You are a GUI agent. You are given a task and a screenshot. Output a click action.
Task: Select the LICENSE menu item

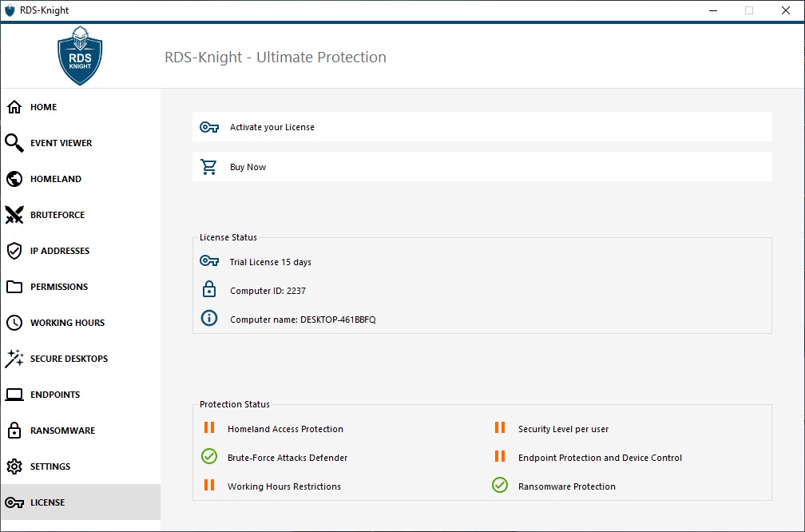(x=80, y=502)
